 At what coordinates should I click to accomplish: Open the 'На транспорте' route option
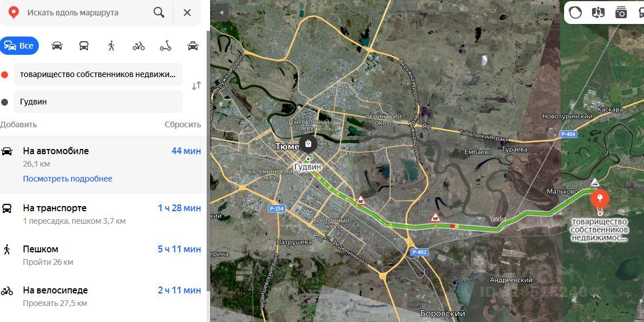[x=103, y=214]
